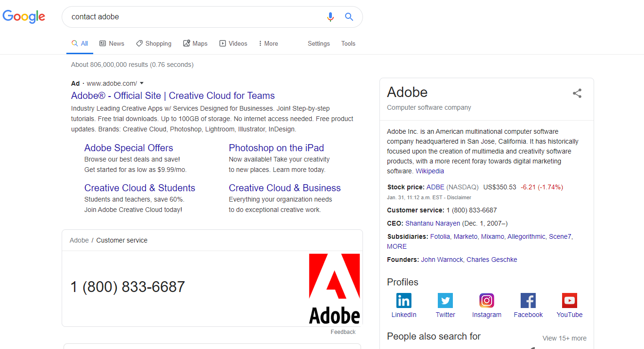Screen dimensions: 644x349
Task: Open Adobe's Instagram profile icon
Action: 487,300
